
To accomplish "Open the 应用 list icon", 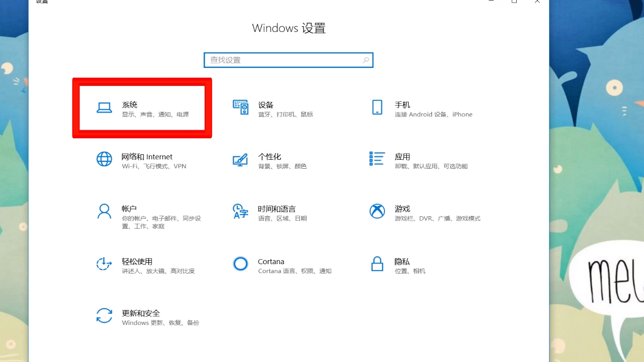I will pyautogui.click(x=377, y=159).
